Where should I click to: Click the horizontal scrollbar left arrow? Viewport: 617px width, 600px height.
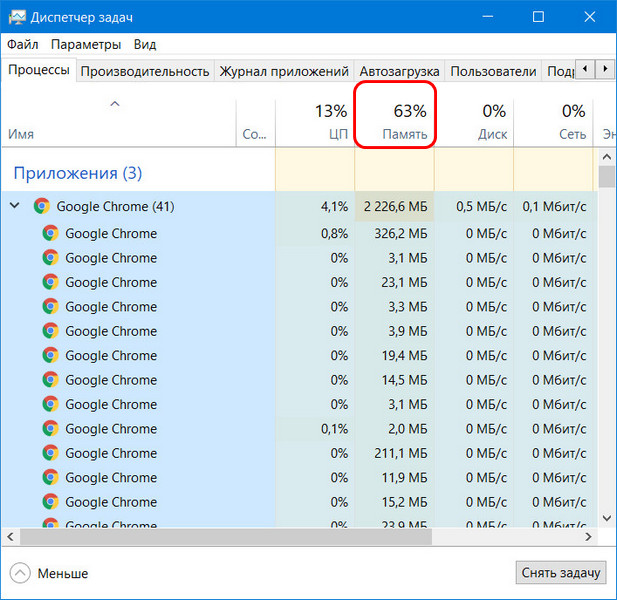point(11,537)
